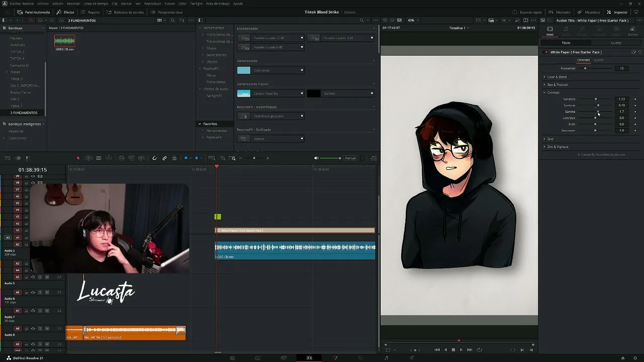Viewport: 644px width, 362px height.
Task: Open the Mezclador mixer panel
Action: point(560,12)
